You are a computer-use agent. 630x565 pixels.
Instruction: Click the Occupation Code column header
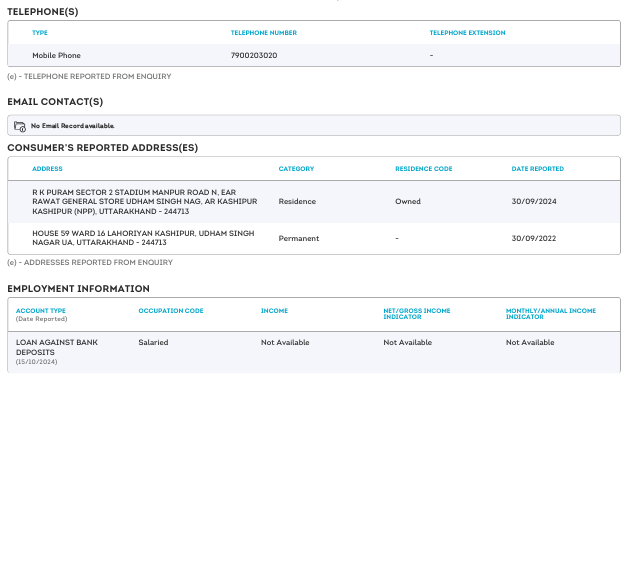[x=170, y=311]
